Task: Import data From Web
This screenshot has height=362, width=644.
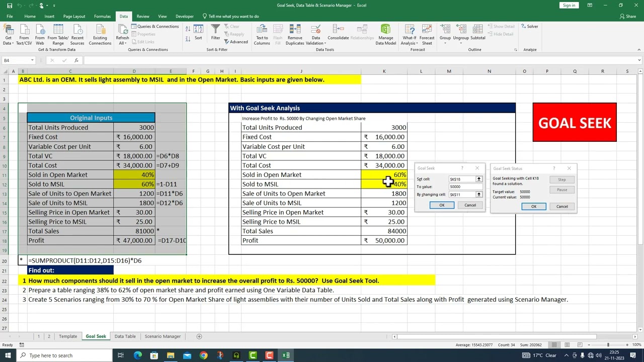Action: (x=40, y=34)
